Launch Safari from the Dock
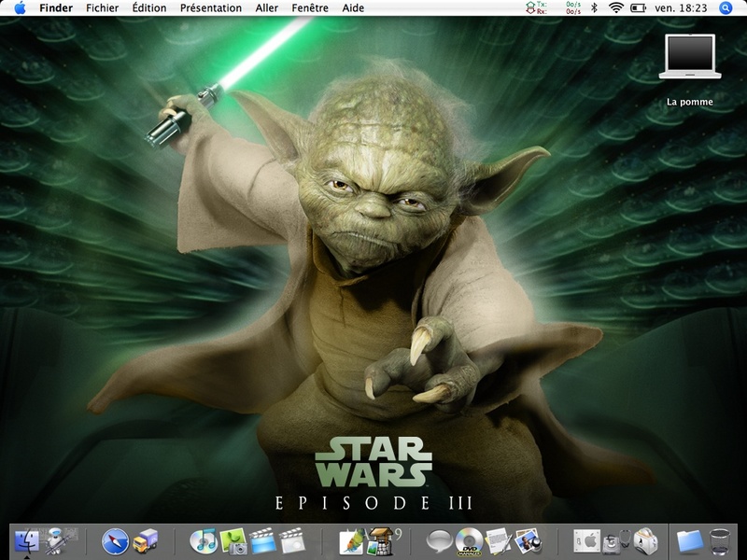 tap(115, 541)
